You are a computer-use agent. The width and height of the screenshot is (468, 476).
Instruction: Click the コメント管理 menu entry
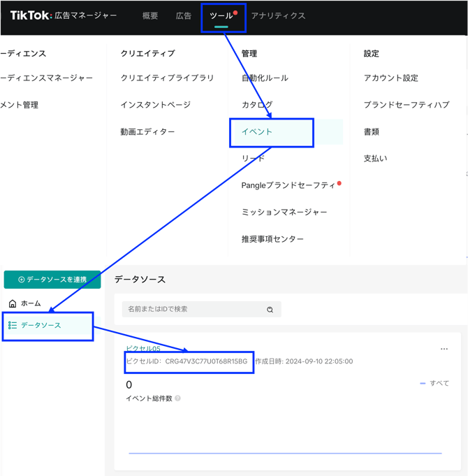coord(19,105)
